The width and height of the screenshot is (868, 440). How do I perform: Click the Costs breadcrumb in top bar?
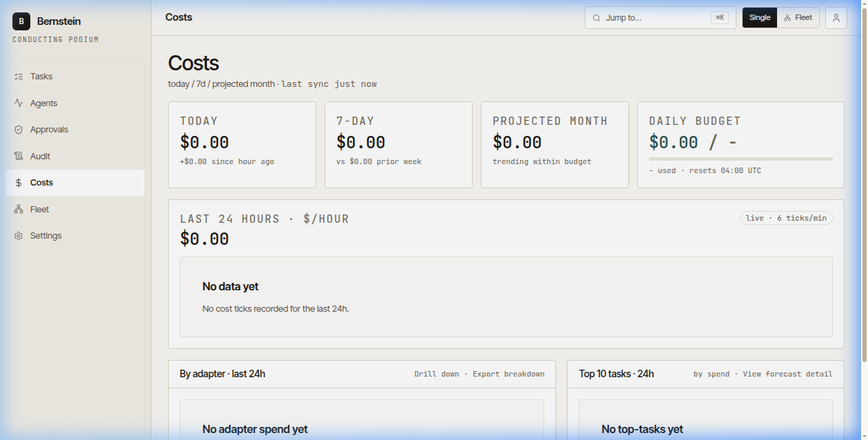pyautogui.click(x=178, y=17)
